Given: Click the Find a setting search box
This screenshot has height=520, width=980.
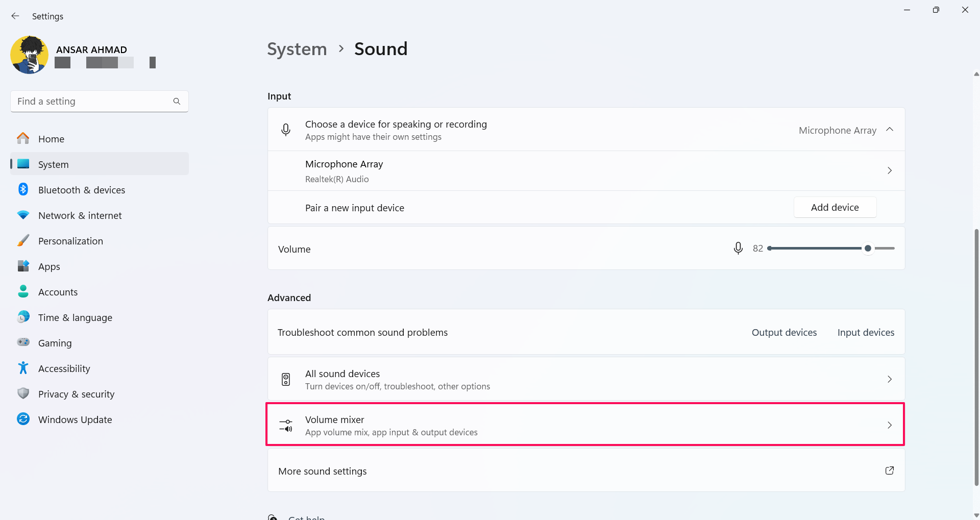Looking at the screenshot, I should coord(100,101).
